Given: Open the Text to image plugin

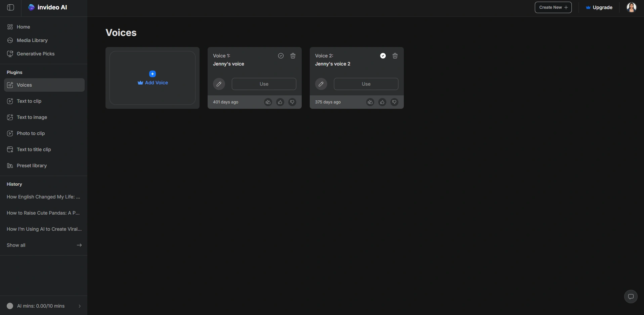Looking at the screenshot, I should point(44,117).
